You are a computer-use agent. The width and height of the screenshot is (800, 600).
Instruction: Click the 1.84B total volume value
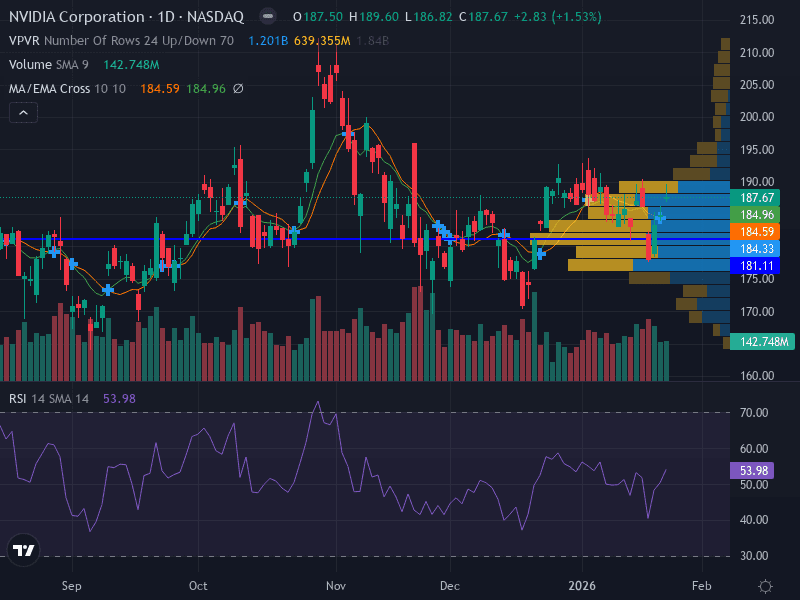(372, 41)
